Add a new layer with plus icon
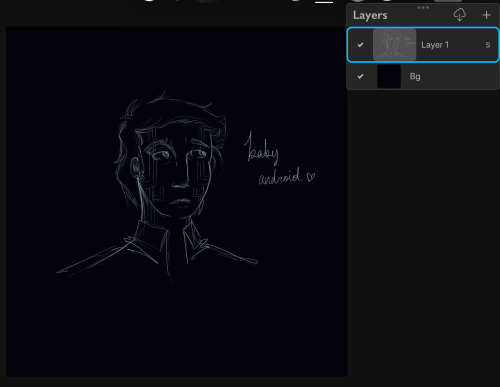Viewport: 500px width, 387px height. tap(486, 15)
